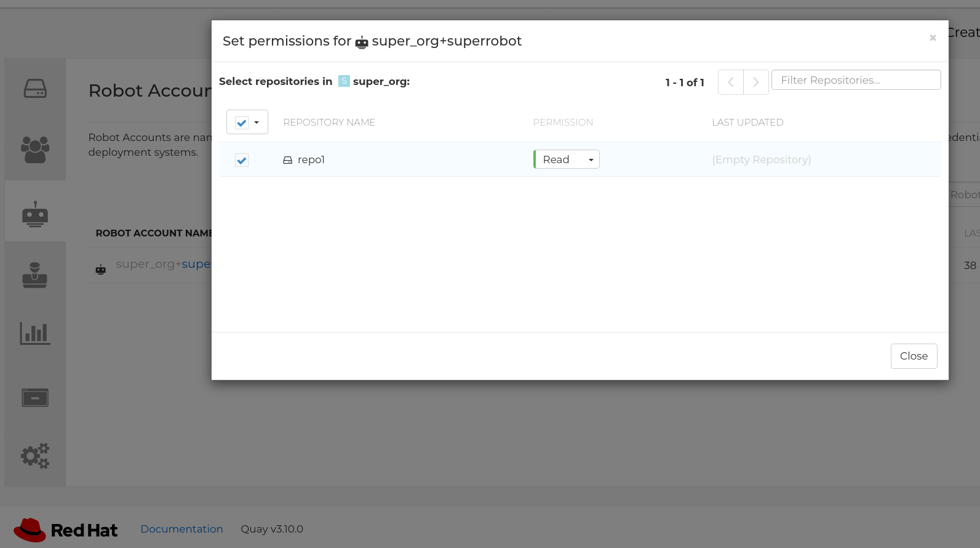Toggle the select-all repositories checkbox
The width and height of the screenshot is (980, 548).
pos(242,123)
